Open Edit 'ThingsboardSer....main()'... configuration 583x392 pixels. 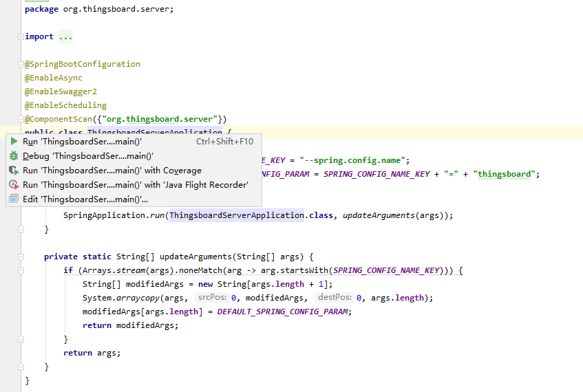134,199
